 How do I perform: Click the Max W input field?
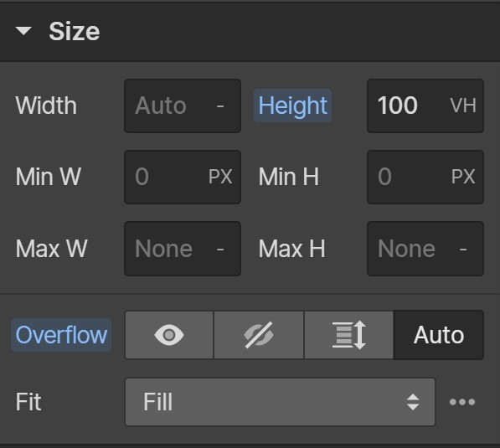pos(183,249)
